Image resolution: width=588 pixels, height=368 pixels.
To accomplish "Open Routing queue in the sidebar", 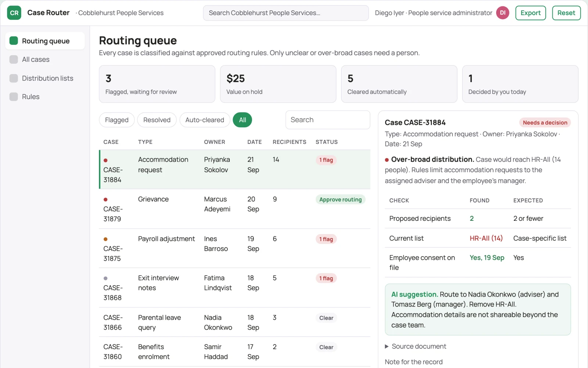I will pos(45,41).
